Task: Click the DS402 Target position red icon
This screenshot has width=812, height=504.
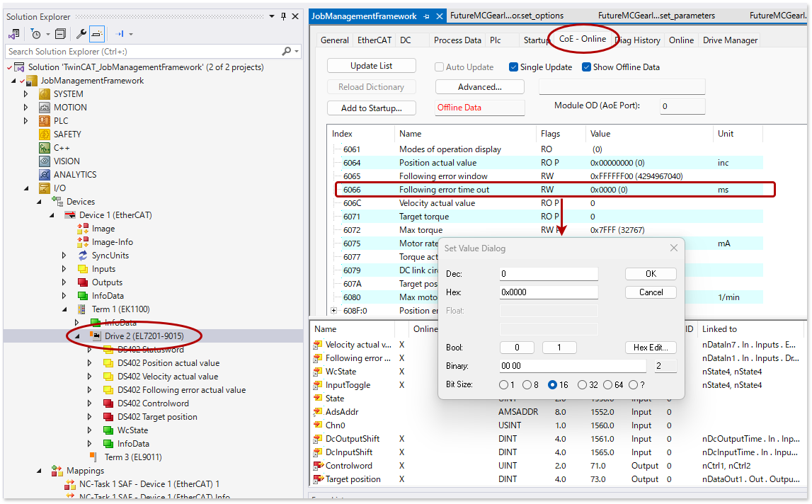Action: pos(108,417)
